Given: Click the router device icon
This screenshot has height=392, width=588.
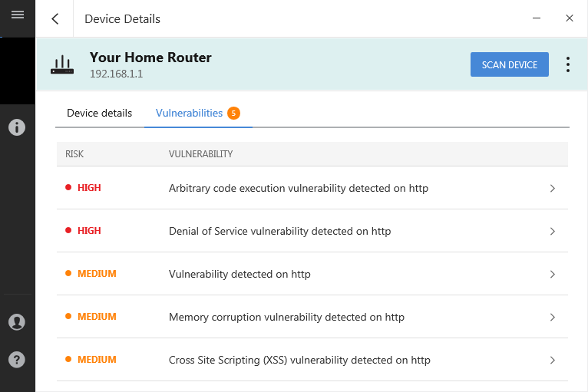Looking at the screenshot, I should pyautogui.click(x=62, y=65).
